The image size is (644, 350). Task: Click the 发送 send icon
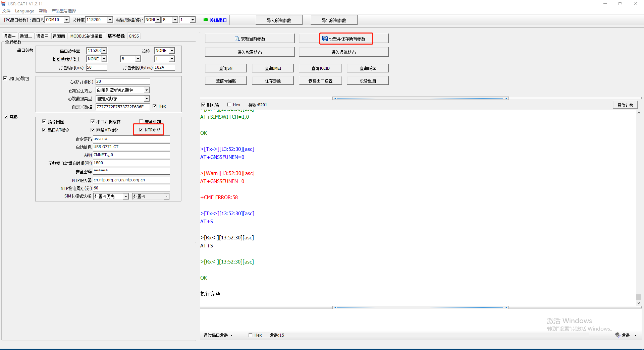pos(618,335)
